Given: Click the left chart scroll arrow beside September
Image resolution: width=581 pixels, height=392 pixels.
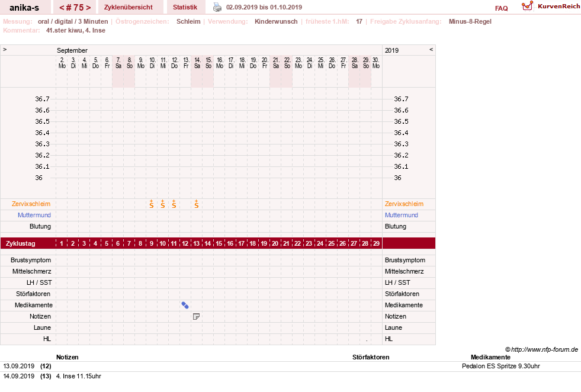Looking at the screenshot, I should pos(5,49).
